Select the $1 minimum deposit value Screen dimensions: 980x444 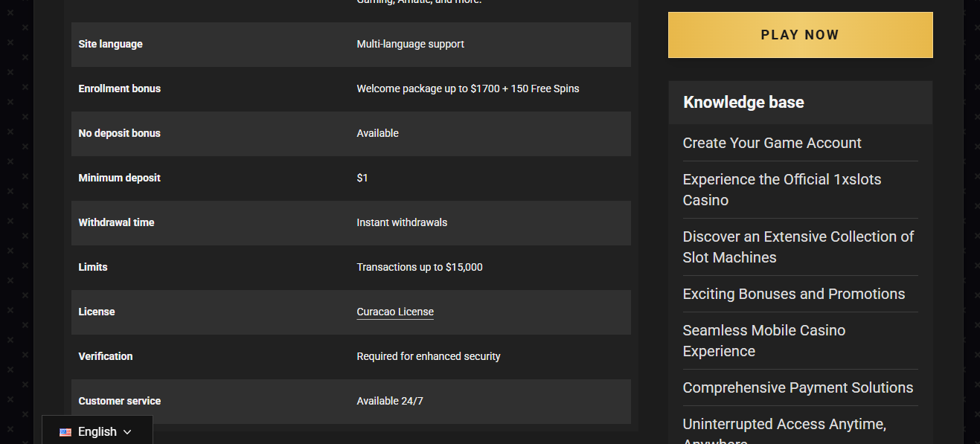click(362, 178)
